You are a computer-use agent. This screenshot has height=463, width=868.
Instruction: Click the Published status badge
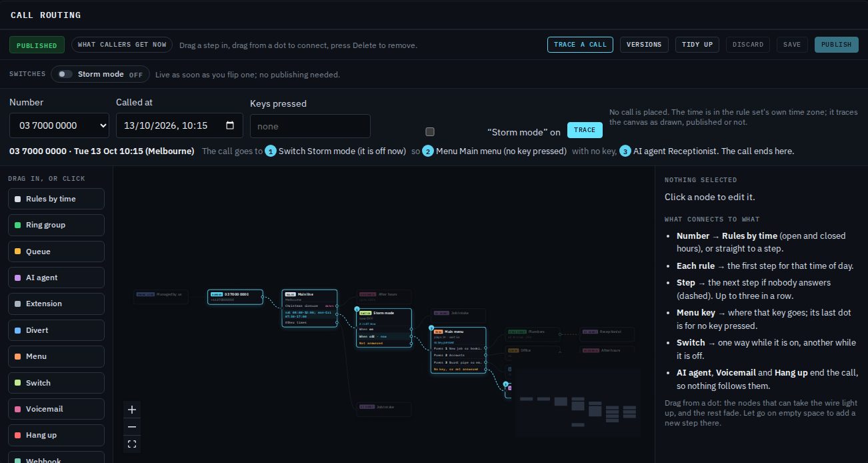(37, 45)
